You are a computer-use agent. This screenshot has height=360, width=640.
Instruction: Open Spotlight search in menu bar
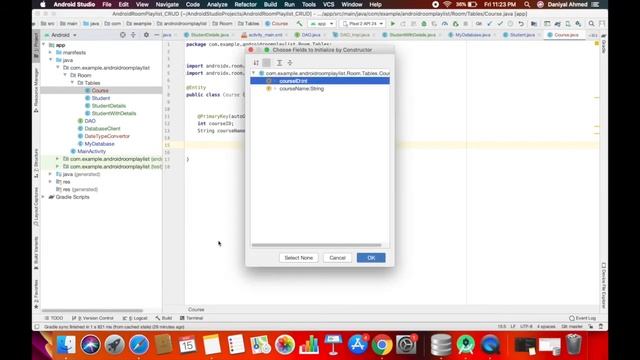pyautogui.click(x=527, y=4)
